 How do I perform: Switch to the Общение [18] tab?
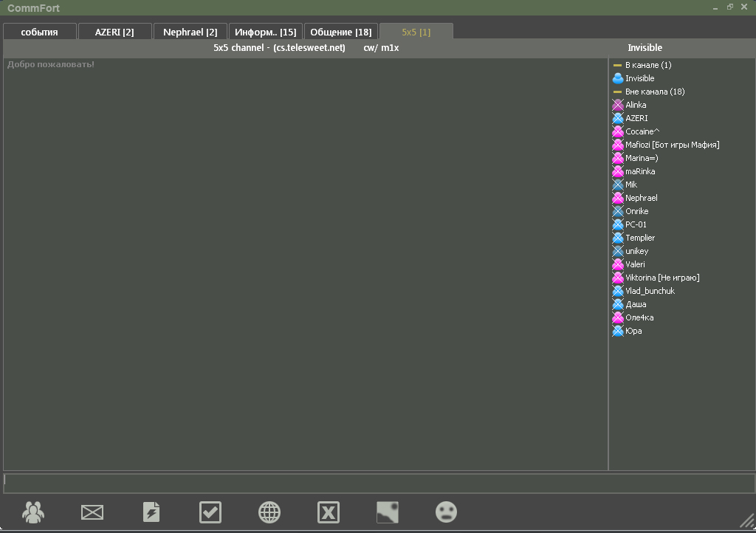tap(340, 32)
